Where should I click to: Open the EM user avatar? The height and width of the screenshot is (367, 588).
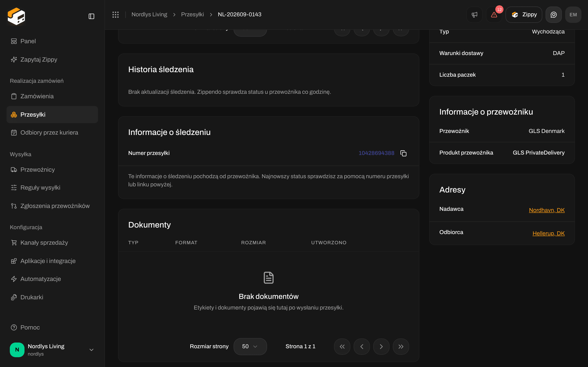pos(573,14)
